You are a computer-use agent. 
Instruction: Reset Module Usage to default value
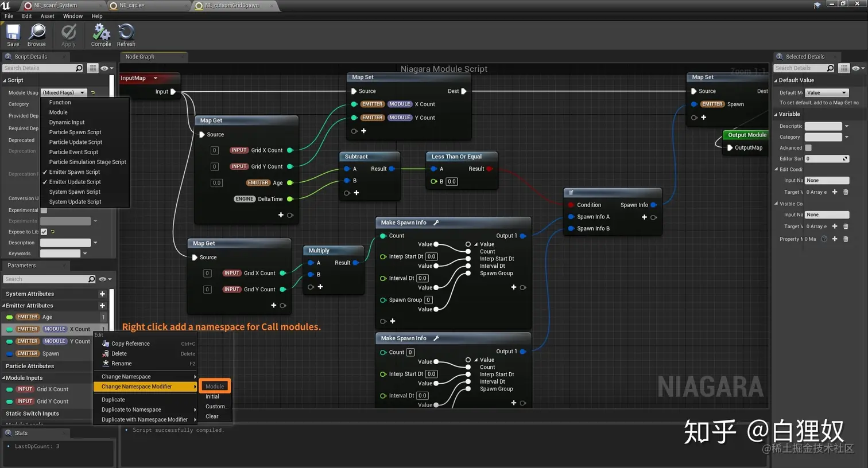tap(93, 92)
